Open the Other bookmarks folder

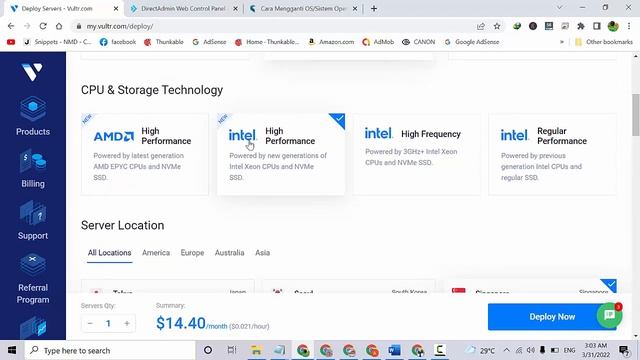pyautogui.click(x=604, y=42)
